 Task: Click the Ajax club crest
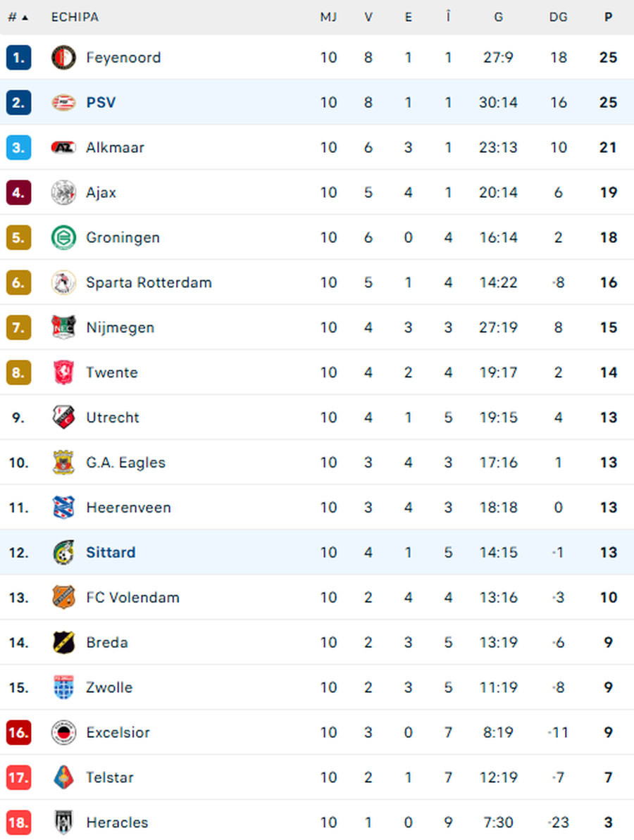tap(63, 193)
